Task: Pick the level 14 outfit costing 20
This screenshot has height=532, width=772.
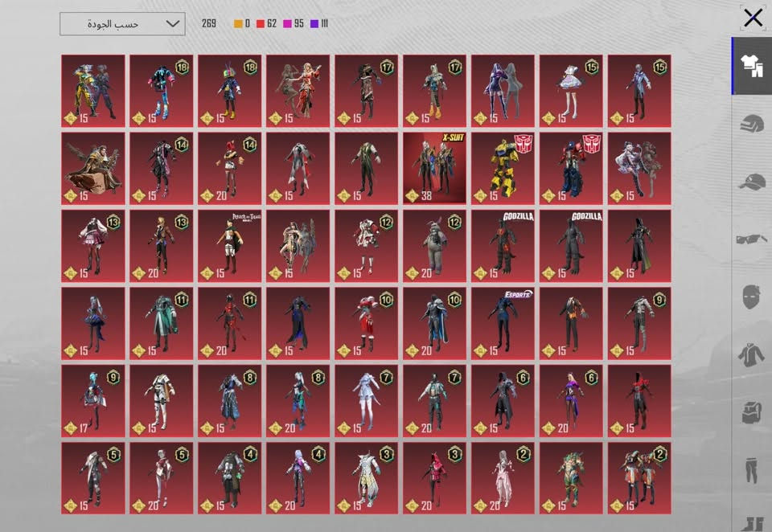Action: click(x=230, y=168)
